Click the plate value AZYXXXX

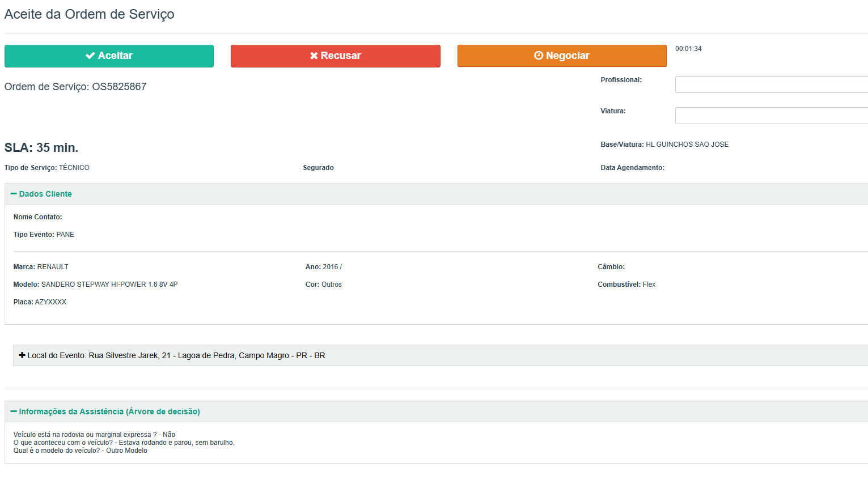coord(50,302)
